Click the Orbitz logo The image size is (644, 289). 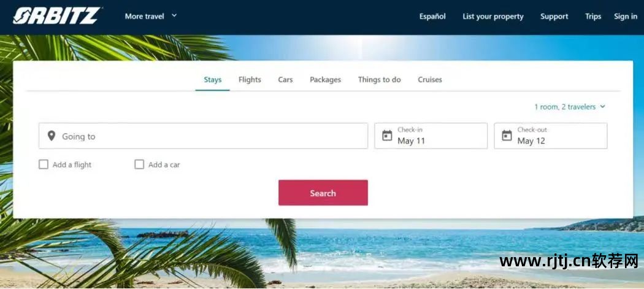pos(56,15)
